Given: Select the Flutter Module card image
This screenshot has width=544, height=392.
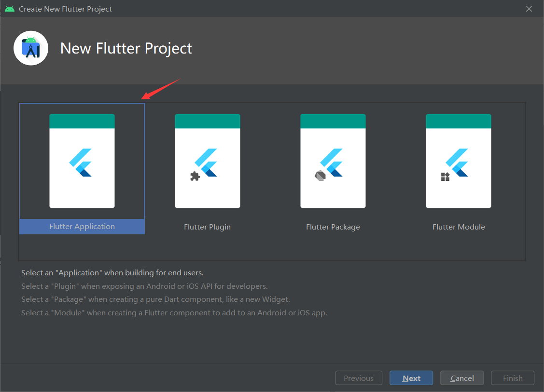Looking at the screenshot, I should (459, 161).
